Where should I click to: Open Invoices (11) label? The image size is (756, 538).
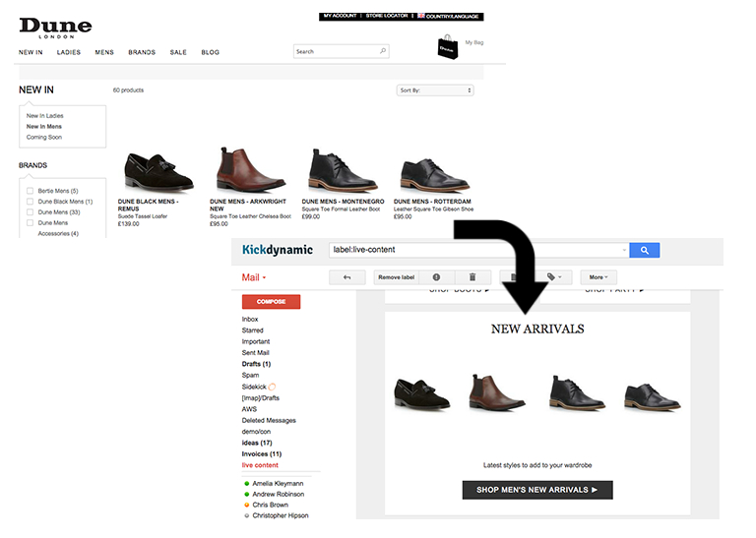point(261,453)
